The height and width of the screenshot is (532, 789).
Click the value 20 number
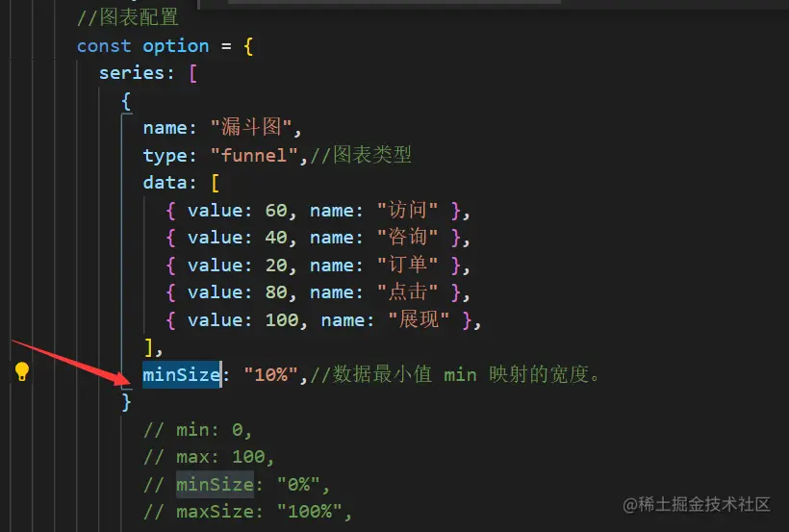(x=276, y=266)
